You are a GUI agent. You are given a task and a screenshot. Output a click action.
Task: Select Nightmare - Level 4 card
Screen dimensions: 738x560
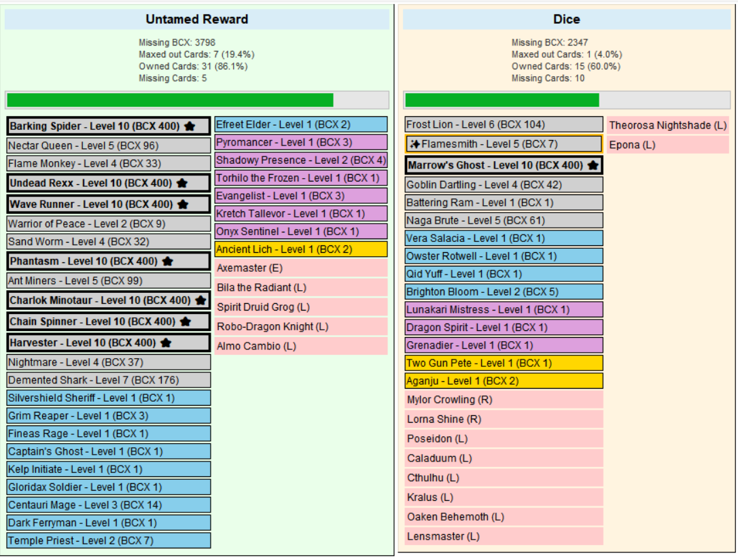[x=109, y=362]
